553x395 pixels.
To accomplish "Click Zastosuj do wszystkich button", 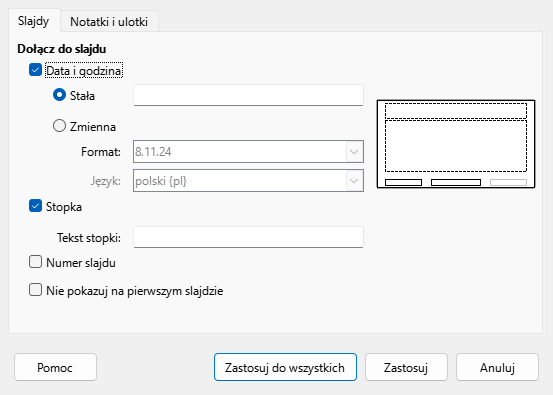I will pos(285,367).
